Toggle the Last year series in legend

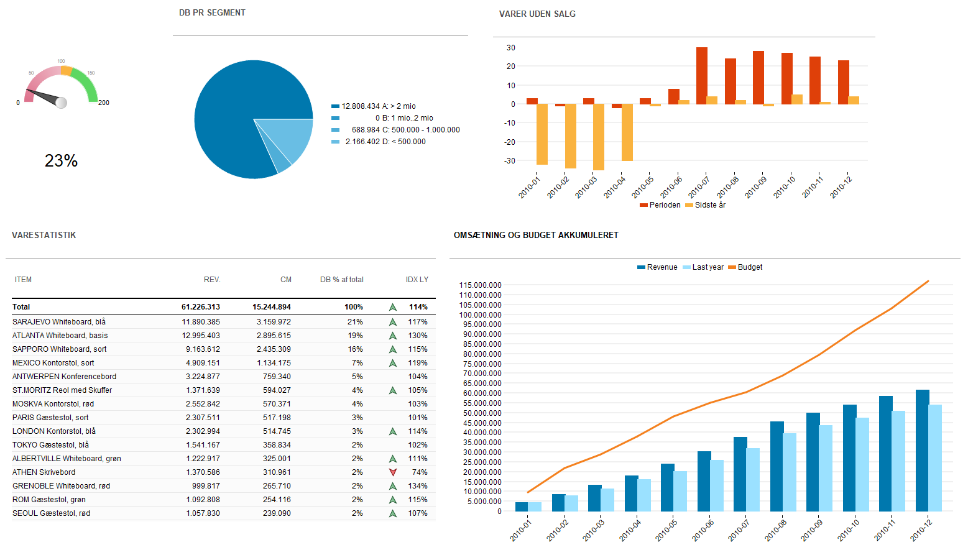(703, 267)
